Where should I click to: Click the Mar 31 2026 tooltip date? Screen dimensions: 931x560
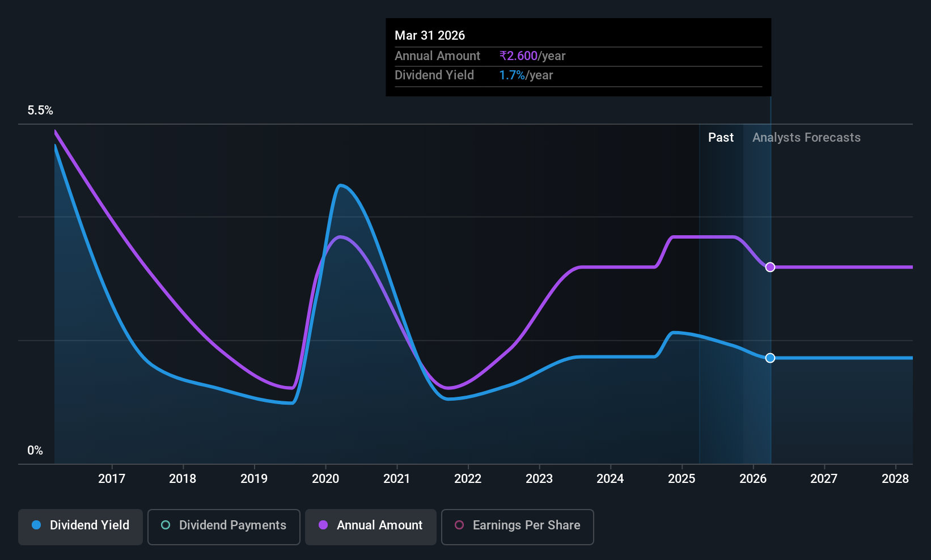coord(430,36)
